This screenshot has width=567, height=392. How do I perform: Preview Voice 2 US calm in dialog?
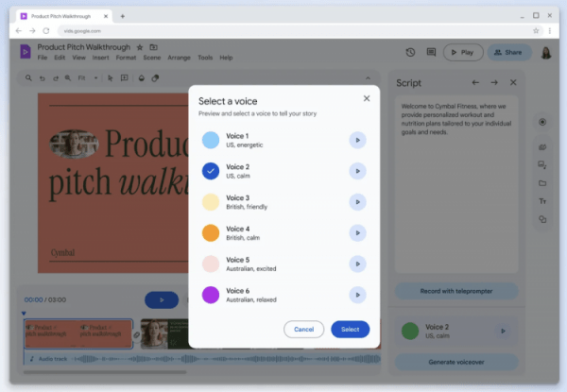[x=357, y=171]
